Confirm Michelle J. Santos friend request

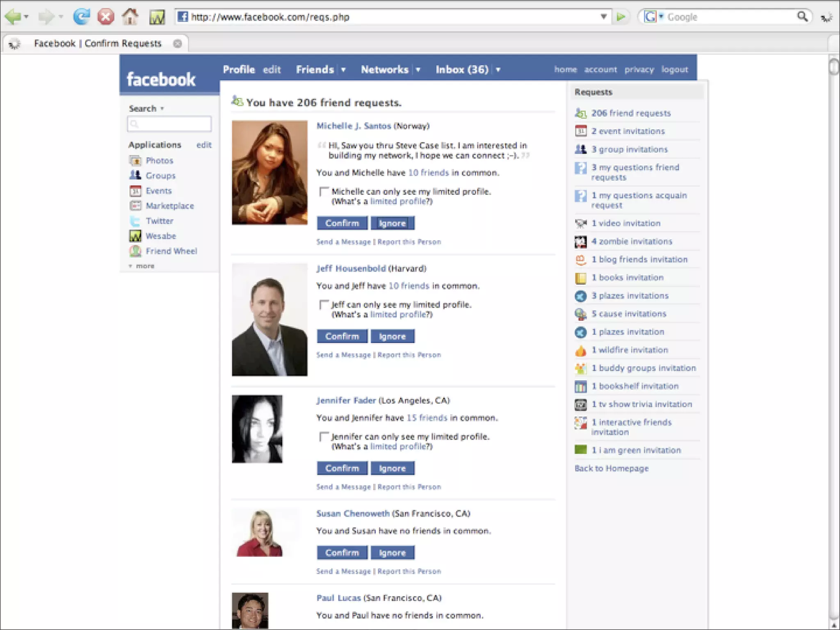[342, 223]
